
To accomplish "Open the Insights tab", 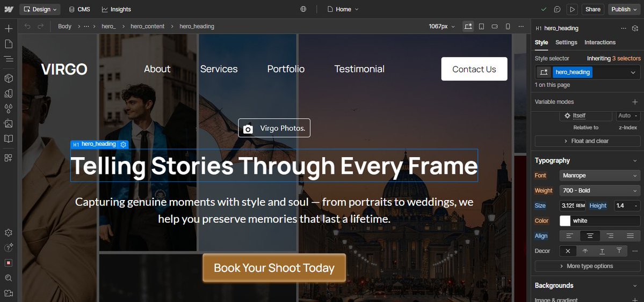I will (116, 10).
